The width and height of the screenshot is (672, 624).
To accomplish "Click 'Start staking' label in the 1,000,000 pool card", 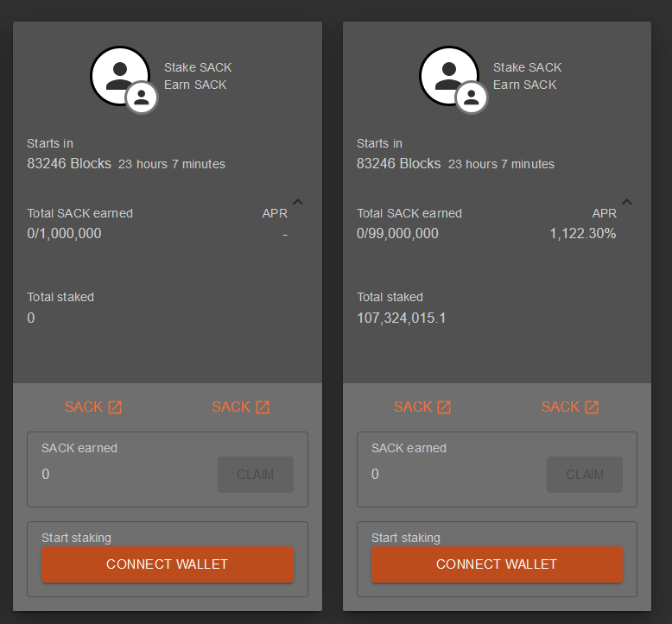I will pyautogui.click(x=76, y=538).
